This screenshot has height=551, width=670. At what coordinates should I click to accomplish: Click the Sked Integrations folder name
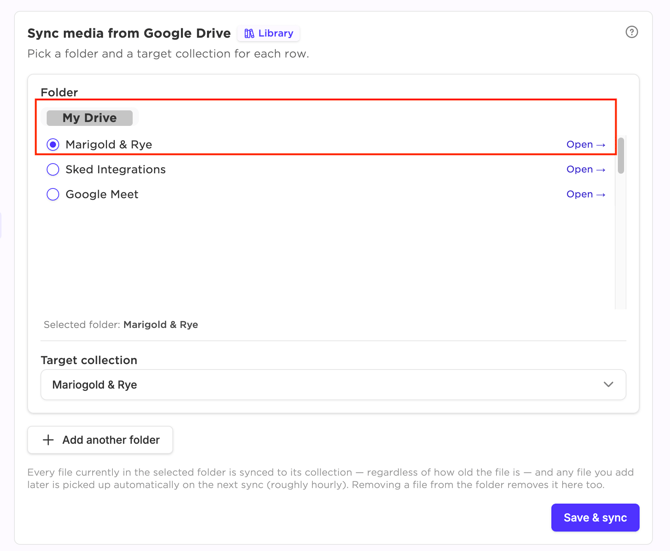tap(115, 170)
